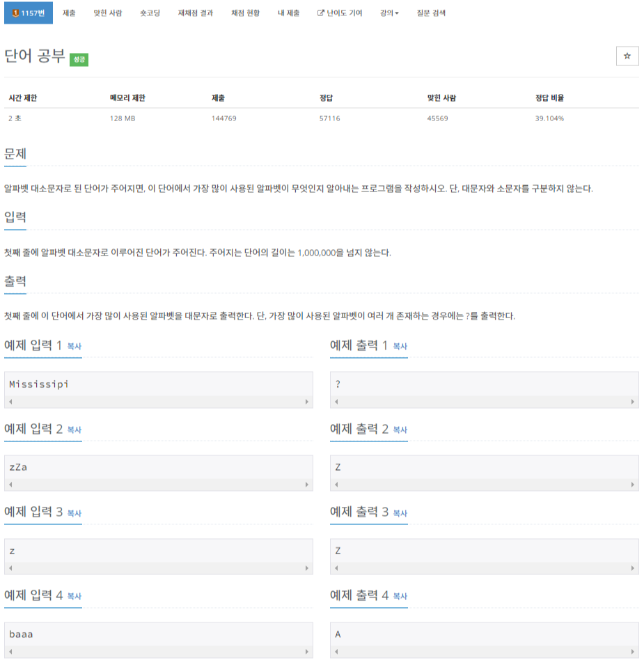Copy 예제 출력 1 via 복사
The height and width of the screenshot is (667, 644).
400,346
